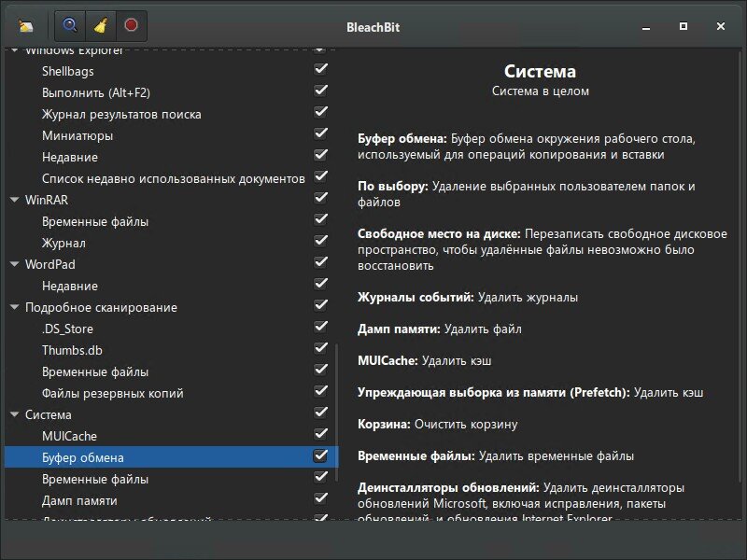This screenshot has width=747, height=560.
Task: Select Журнал результатов поиска row
Action: (x=171, y=114)
